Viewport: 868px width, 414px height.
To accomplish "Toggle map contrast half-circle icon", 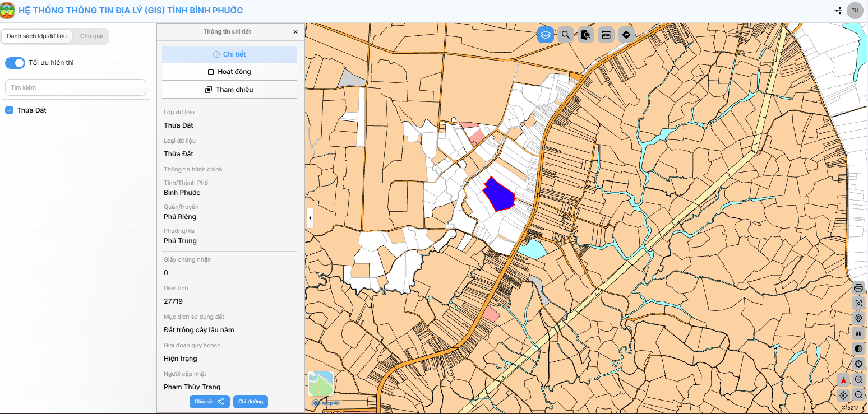I will [x=858, y=348].
